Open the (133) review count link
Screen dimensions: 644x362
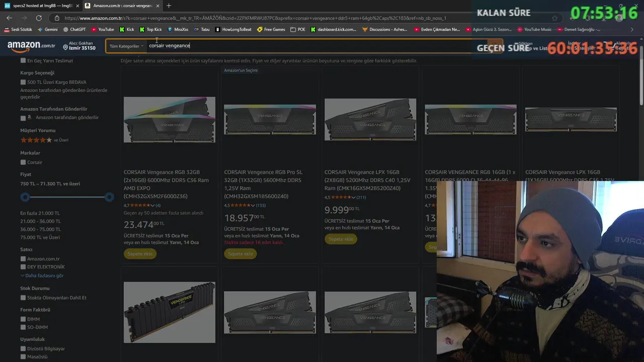(261, 205)
